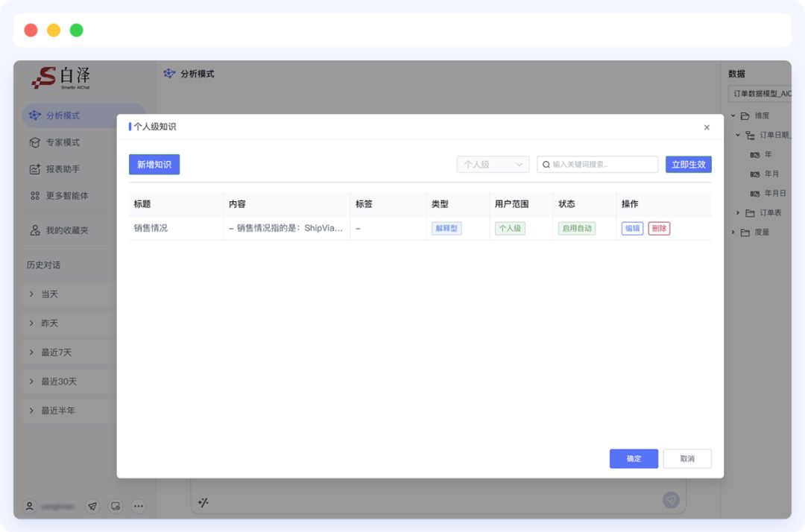Select the 年 field in data tree
Viewport: 805px width, 532px height.
768,154
